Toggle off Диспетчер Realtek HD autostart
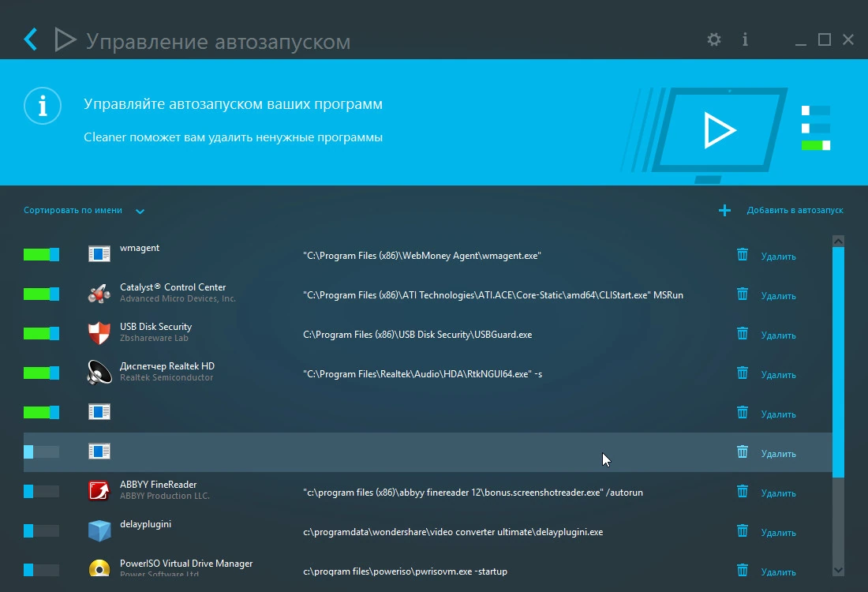The width and height of the screenshot is (868, 592). point(42,373)
